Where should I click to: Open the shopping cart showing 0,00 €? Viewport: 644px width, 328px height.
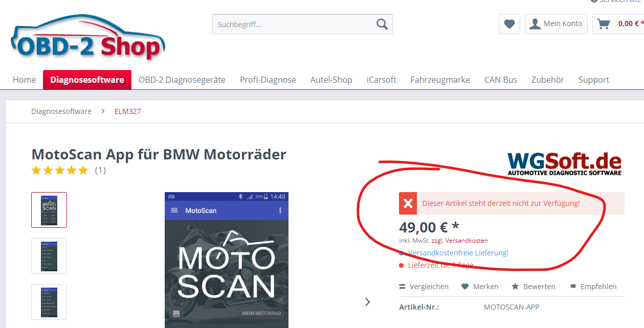[x=618, y=24]
